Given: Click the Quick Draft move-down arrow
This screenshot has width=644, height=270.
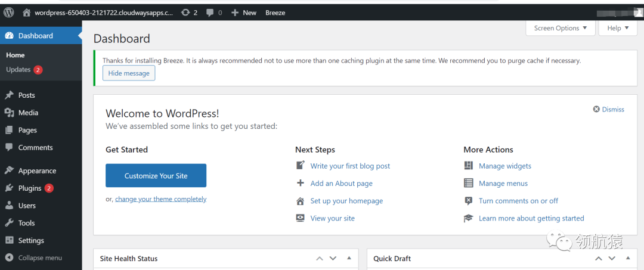Looking at the screenshot, I should pyautogui.click(x=612, y=258).
